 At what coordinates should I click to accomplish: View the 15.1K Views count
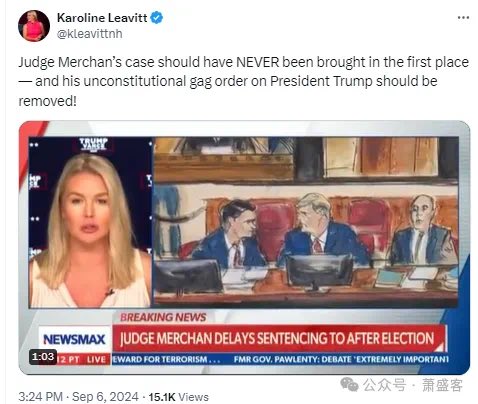178,397
